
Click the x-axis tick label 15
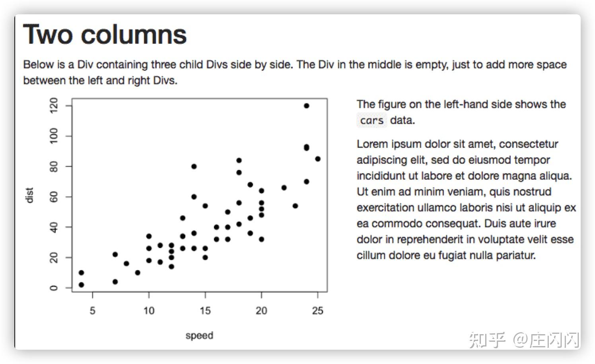[x=205, y=310]
